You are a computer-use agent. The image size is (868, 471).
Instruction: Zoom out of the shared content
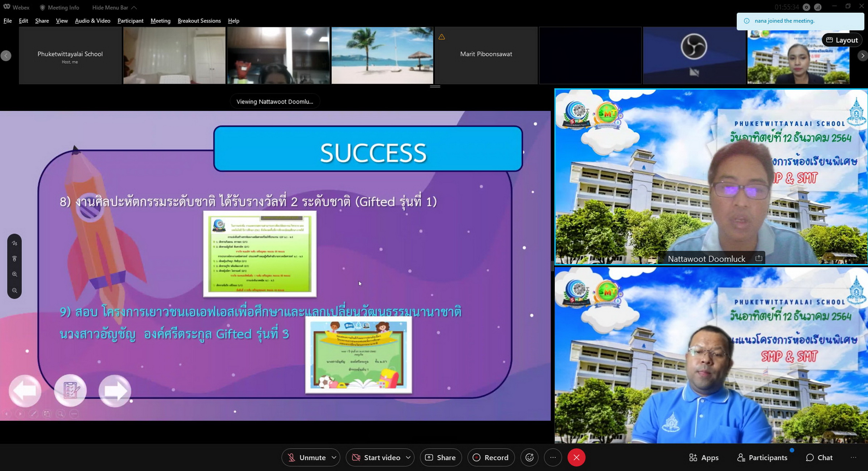pyautogui.click(x=14, y=290)
